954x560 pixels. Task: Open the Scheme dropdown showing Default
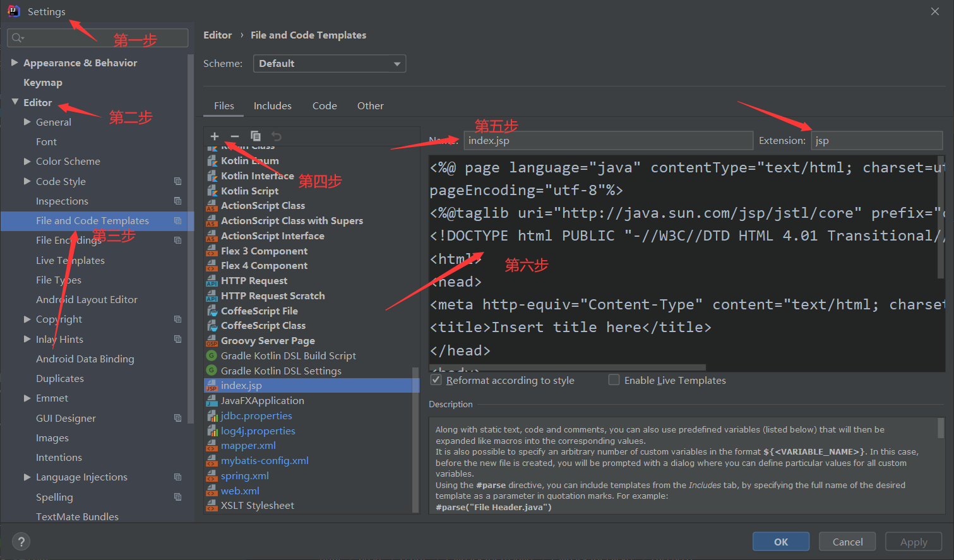point(329,63)
